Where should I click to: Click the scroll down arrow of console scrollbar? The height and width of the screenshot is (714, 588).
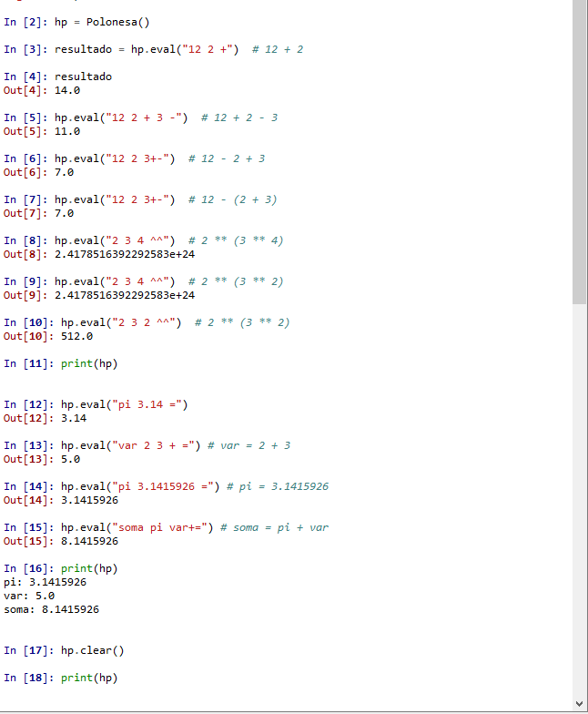pyautogui.click(x=579, y=703)
